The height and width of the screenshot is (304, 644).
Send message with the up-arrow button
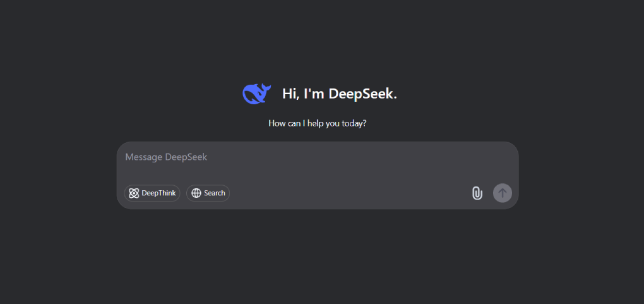[503, 193]
